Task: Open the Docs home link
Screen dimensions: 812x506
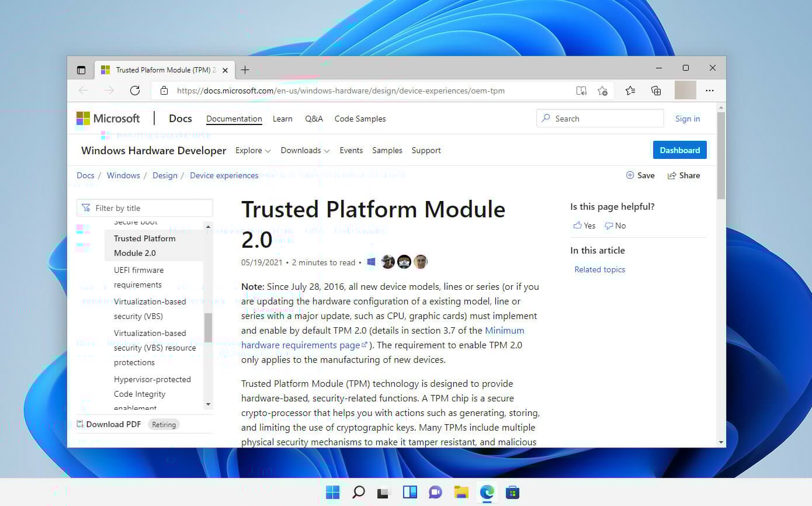Action: pos(180,119)
